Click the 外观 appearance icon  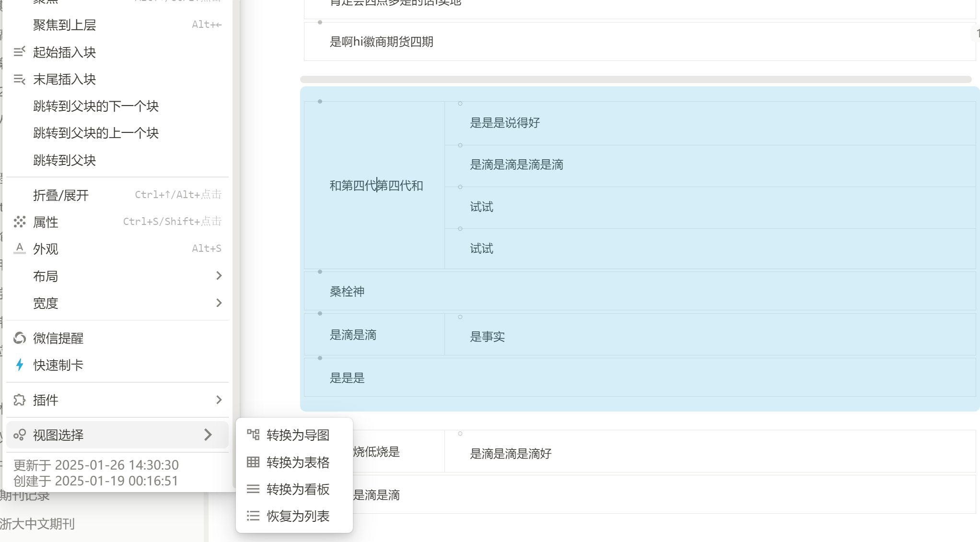pyautogui.click(x=19, y=248)
